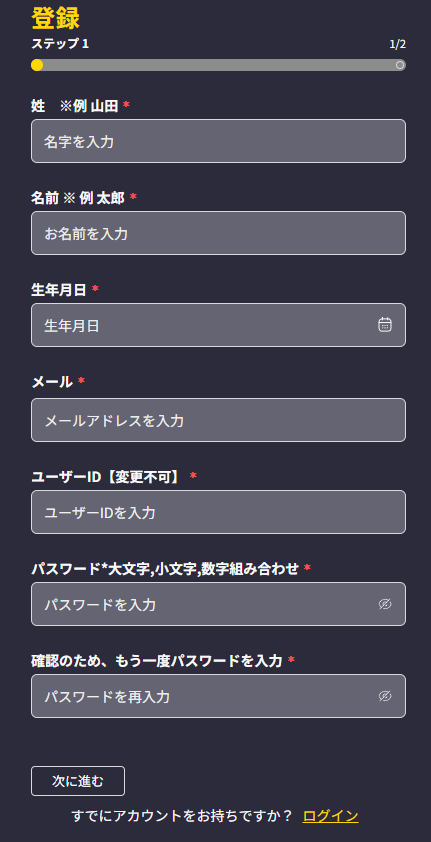The height and width of the screenshot is (842, 431).
Task: Focus the メールアドレスを入力 field
Action: coord(218,420)
